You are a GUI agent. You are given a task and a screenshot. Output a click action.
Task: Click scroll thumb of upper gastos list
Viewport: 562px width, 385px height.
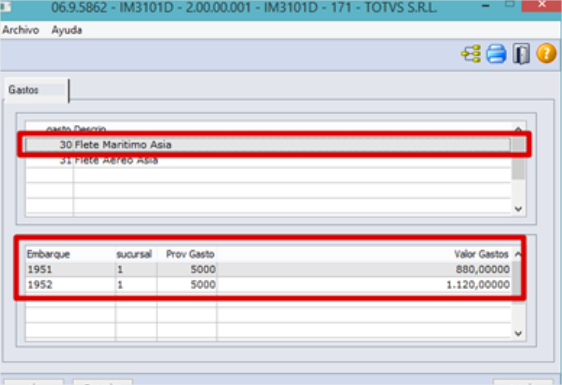pos(518,158)
